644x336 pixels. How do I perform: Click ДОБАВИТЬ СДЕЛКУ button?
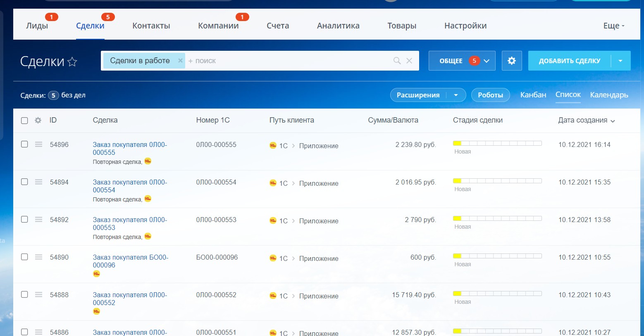point(570,61)
